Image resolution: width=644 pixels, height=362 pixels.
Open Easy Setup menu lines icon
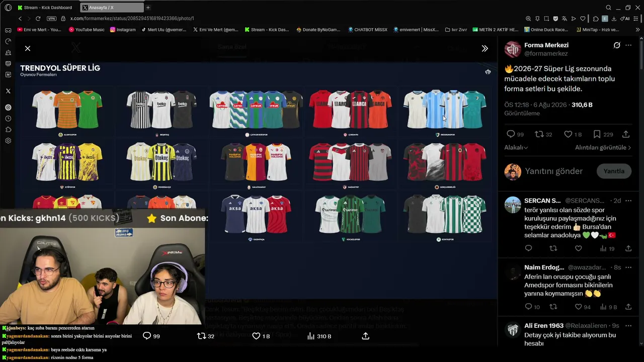click(636, 19)
